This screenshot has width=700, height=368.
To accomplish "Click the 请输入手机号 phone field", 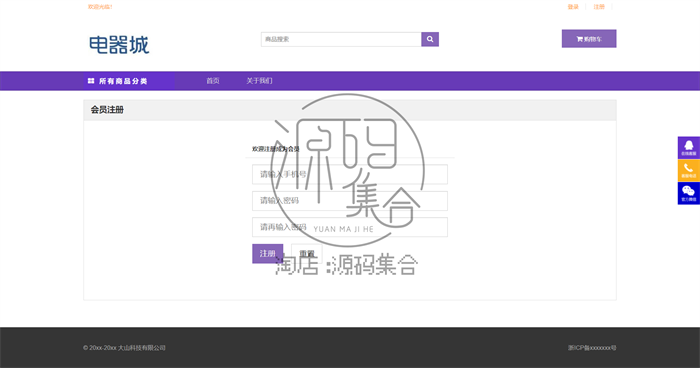I will click(x=350, y=174).
